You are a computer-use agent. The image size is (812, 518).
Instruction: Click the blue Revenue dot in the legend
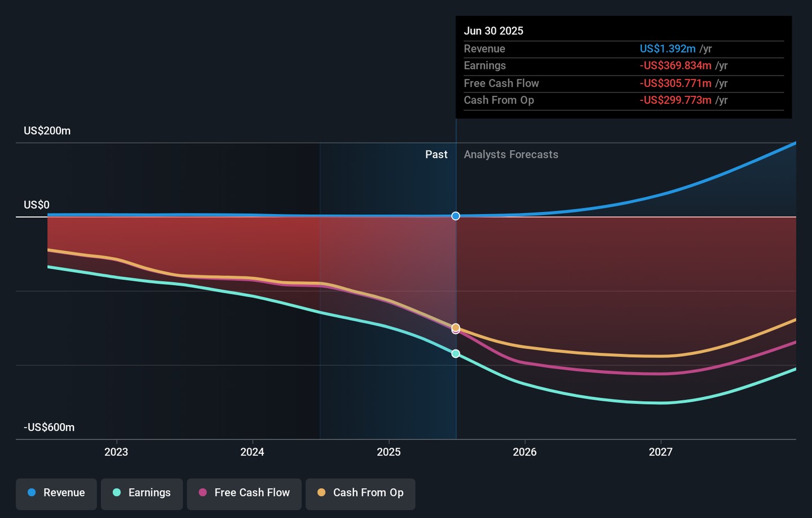32,493
